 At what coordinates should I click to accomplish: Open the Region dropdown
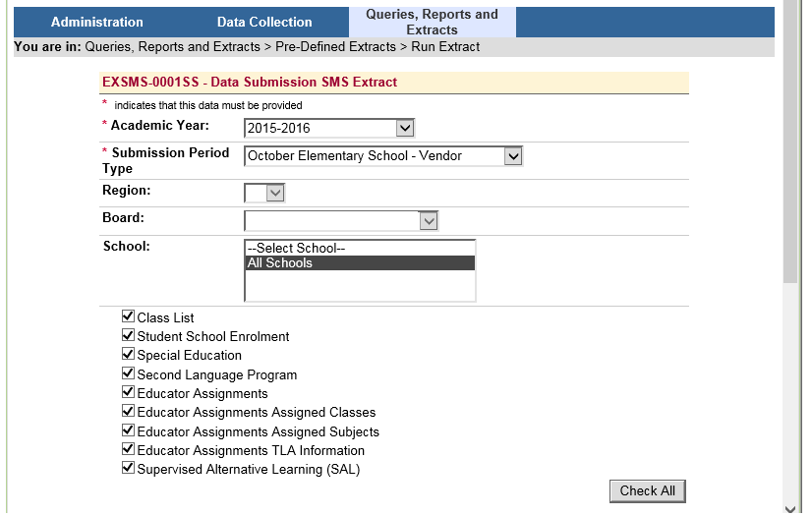(x=264, y=193)
